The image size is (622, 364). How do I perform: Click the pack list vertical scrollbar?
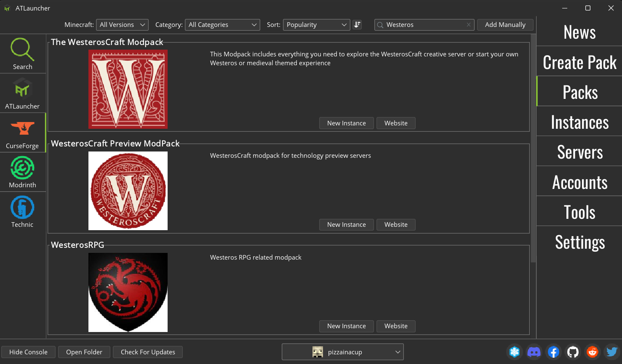tap(533, 147)
